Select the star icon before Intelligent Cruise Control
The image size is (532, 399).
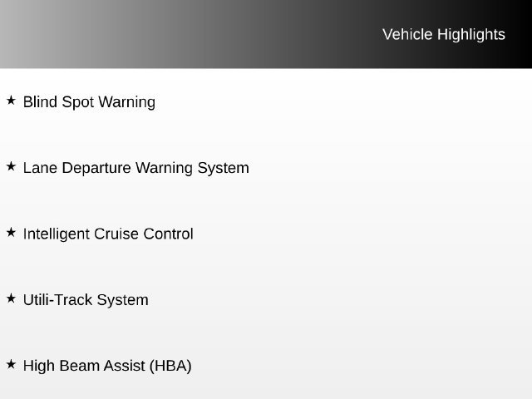pos(11,233)
